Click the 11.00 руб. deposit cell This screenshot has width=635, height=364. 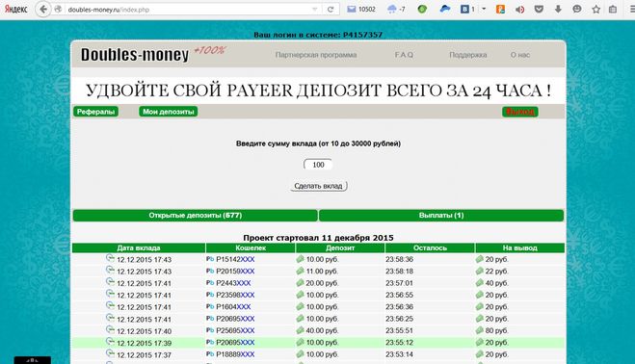point(322,271)
